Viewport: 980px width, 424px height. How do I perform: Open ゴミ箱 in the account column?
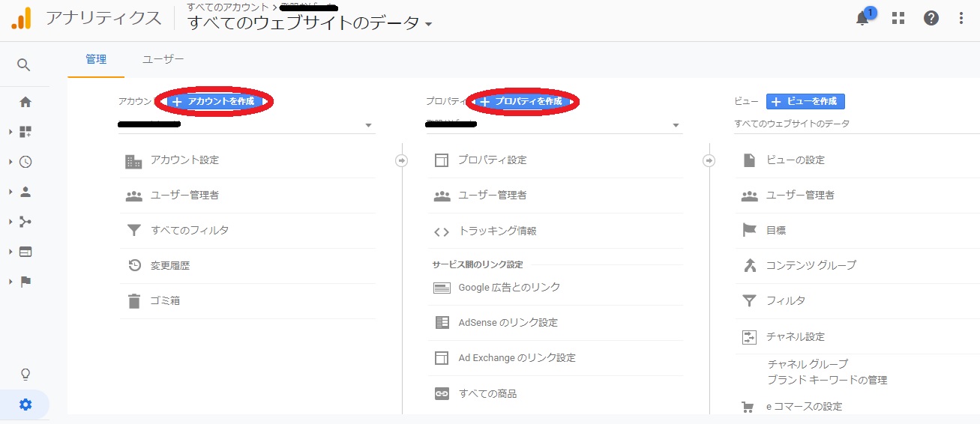(165, 301)
